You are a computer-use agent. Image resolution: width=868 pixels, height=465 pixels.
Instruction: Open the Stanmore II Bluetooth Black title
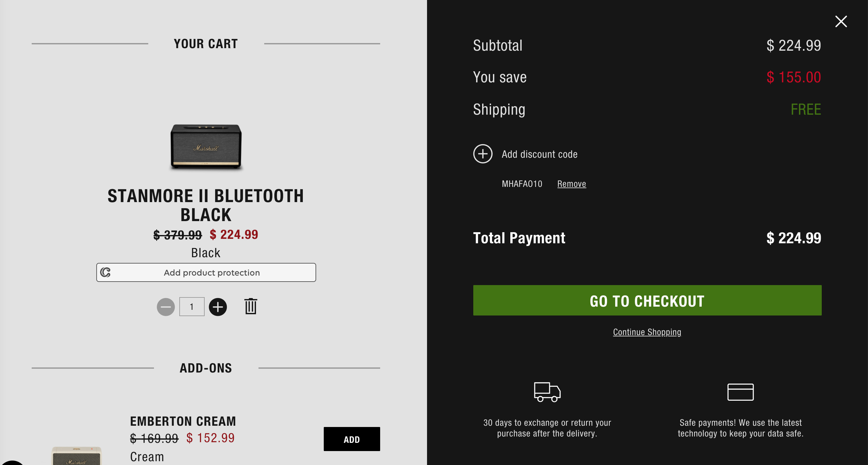click(206, 205)
